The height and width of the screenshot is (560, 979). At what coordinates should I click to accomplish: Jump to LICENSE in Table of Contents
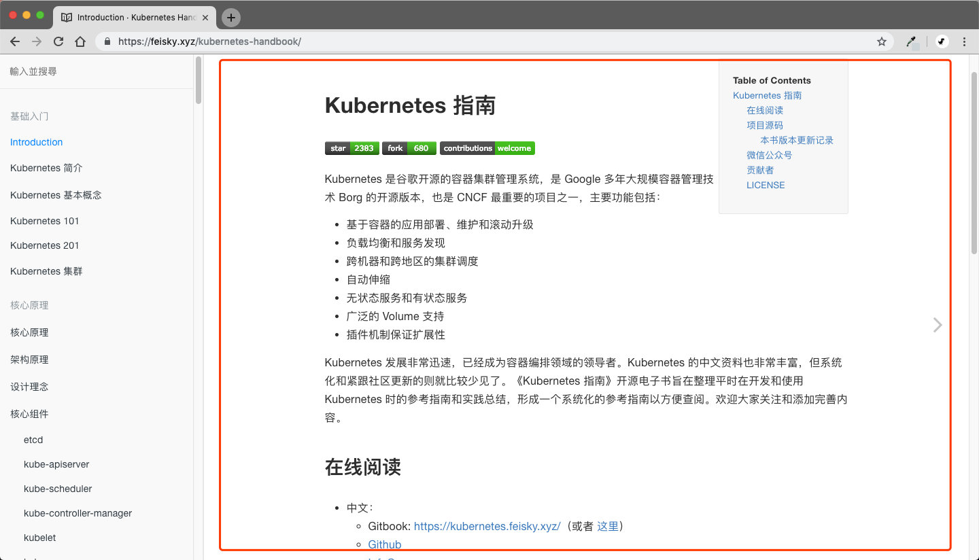[766, 185]
